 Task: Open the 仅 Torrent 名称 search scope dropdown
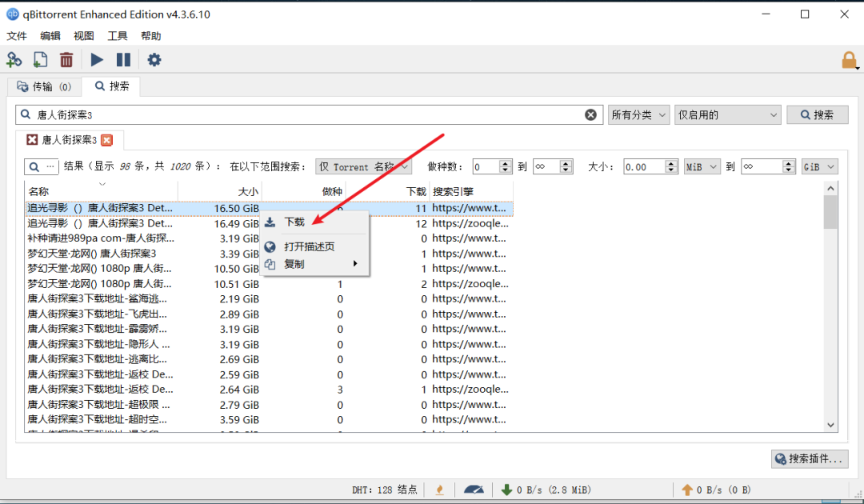click(x=363, y=167)
